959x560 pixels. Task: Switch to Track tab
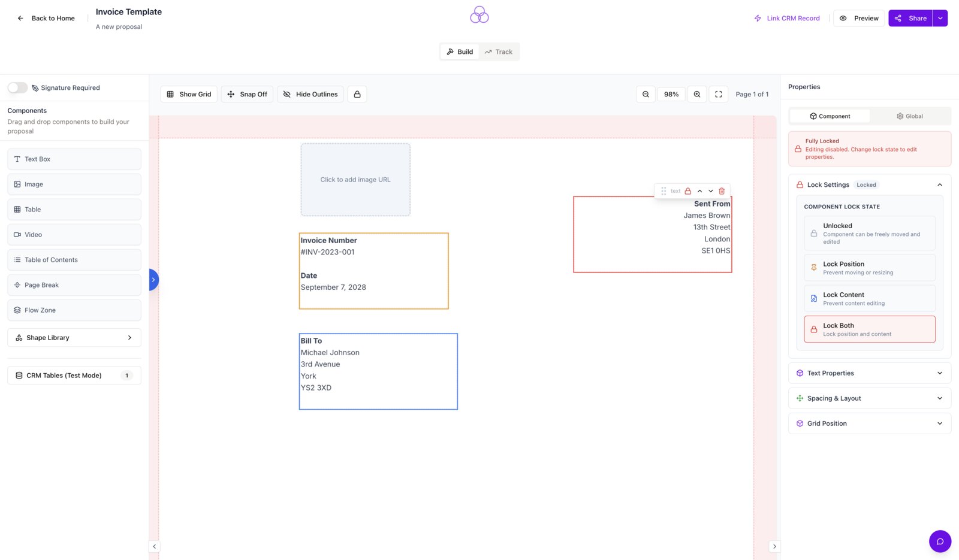coord(499,52)
